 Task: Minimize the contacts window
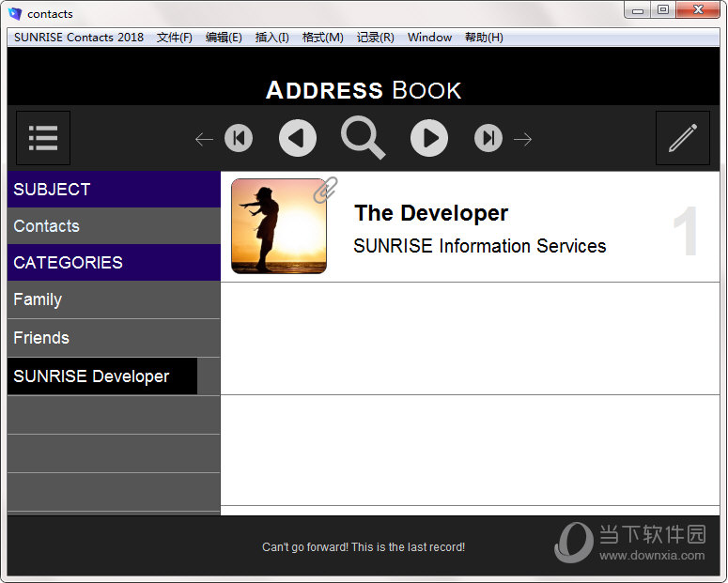tap(638, 9)
